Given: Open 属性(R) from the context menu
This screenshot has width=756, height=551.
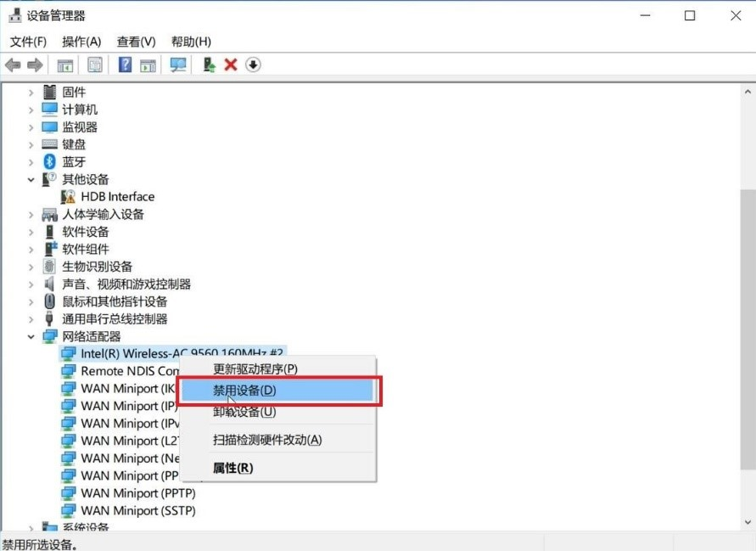Looking at the screenshot, I should click(x=232, y=468).
